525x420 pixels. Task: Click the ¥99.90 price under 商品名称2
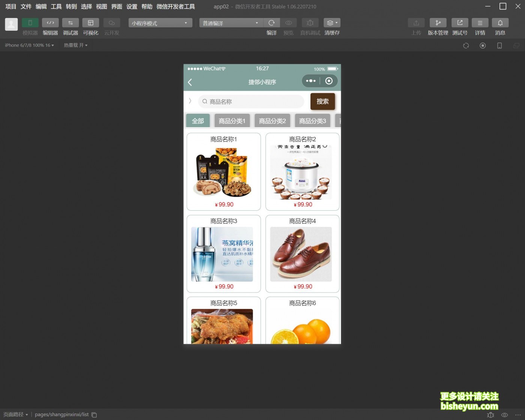[303, 204]
